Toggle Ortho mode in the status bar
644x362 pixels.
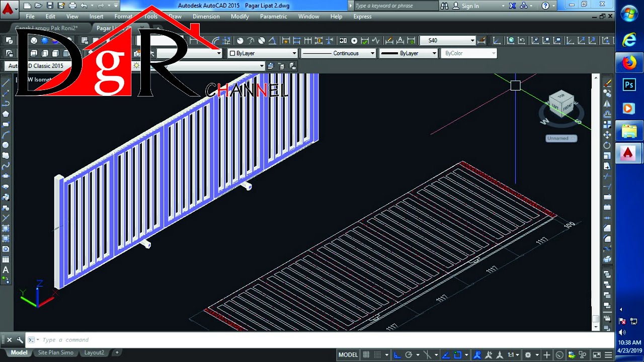click(397, 355)
